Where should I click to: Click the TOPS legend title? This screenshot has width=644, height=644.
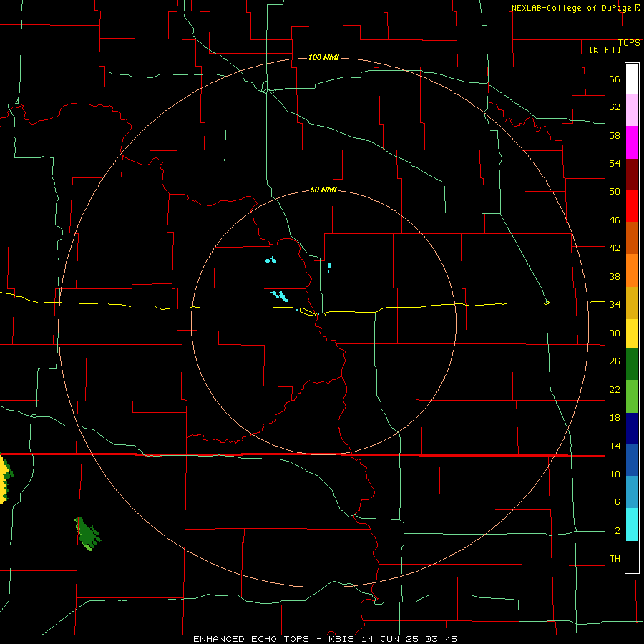pos(629,43)
